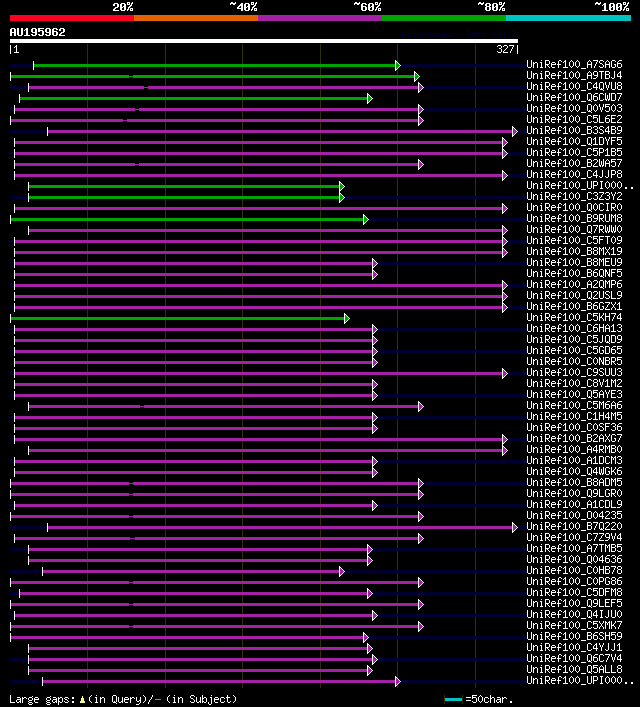Open hit UniRef100_C5L6E2
Screen dimensions: 640x707
tap(574, 119)
